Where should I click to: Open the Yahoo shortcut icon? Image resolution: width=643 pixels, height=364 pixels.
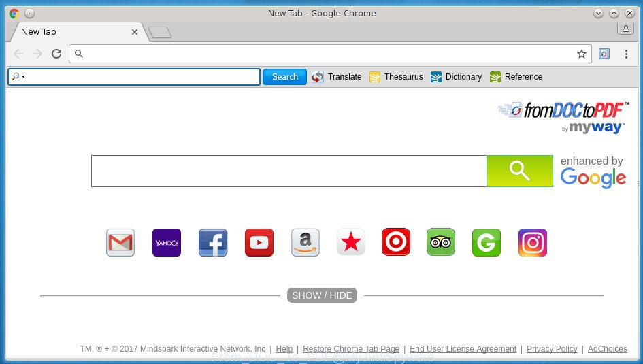point(167,242)
